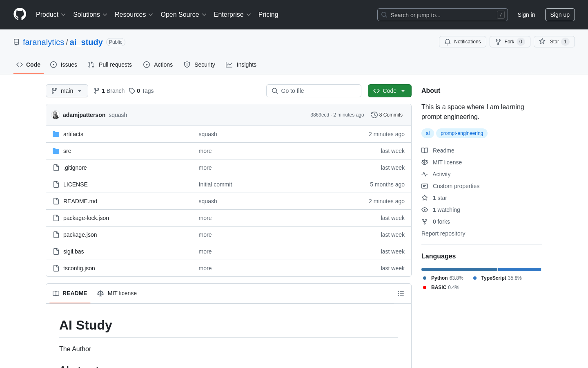Click the notifications bell icon
This screenshot has height=368, width=588.
pos(448,42)
